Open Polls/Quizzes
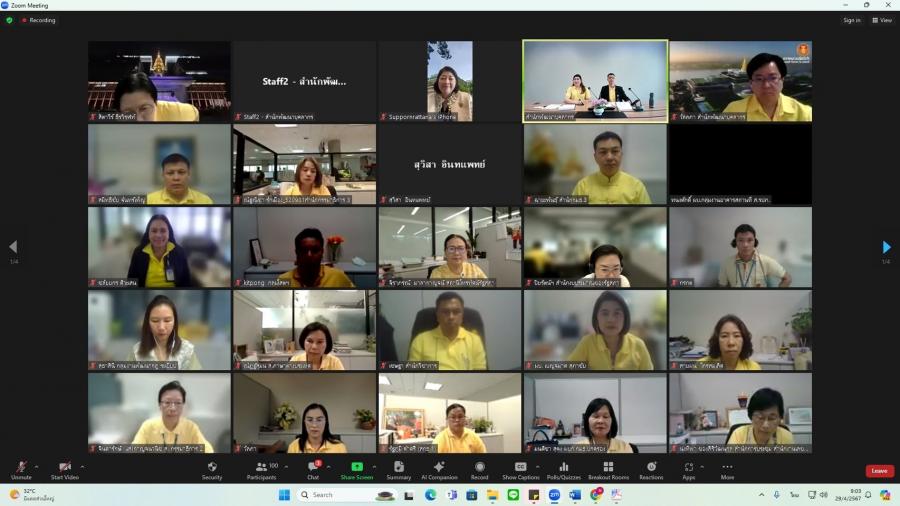This screenshot has width=900, height=506. [x=564, y=470]
